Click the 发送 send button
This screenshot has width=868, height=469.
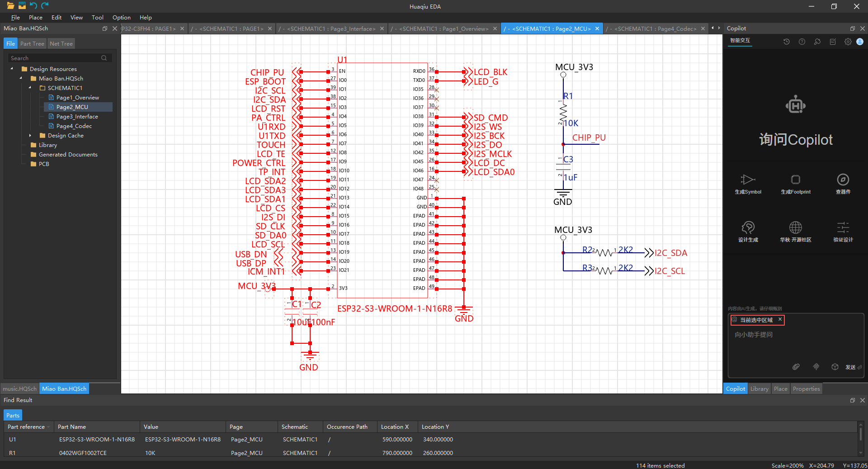point(853,367)
